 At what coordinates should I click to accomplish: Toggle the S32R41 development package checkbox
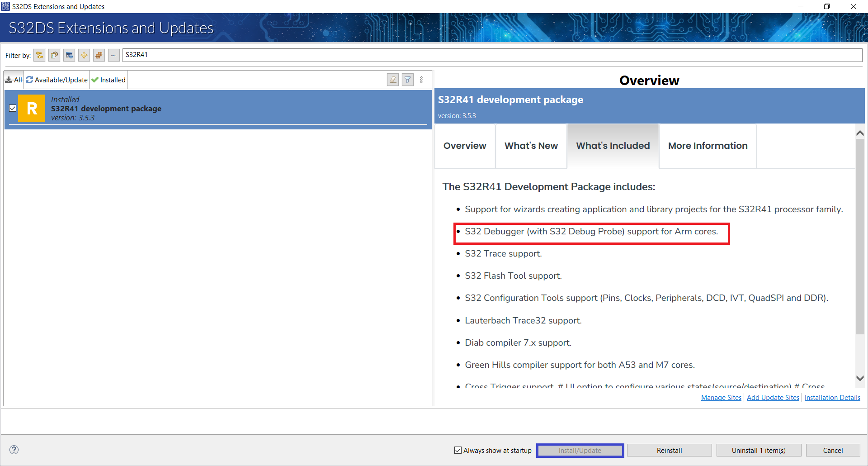coord(13,108)
